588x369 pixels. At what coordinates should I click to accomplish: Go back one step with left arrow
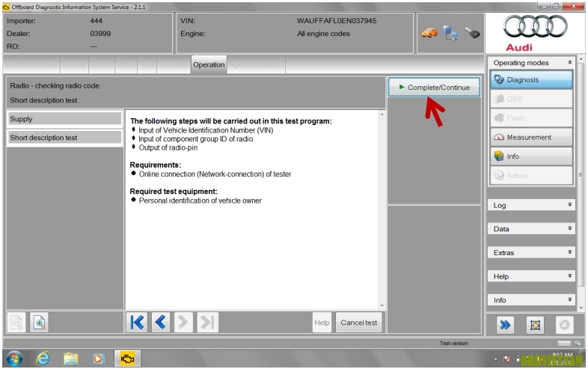(x=161, y=322)
